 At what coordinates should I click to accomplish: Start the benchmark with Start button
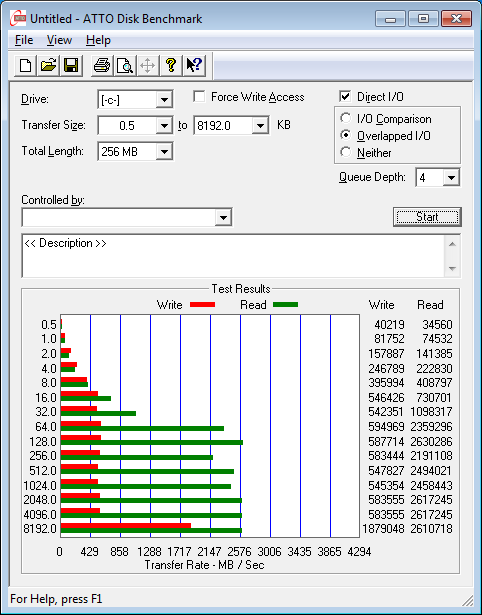[427, 217]
